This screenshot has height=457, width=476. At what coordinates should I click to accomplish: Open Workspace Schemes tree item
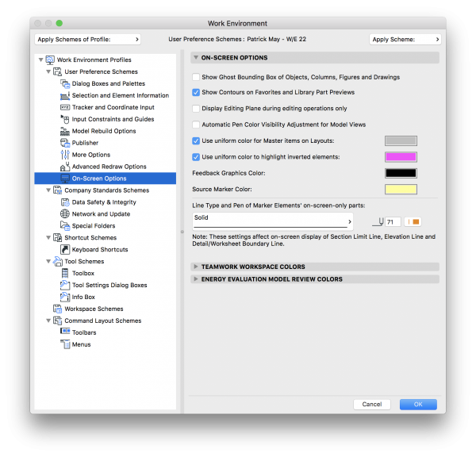click(94, 309)
